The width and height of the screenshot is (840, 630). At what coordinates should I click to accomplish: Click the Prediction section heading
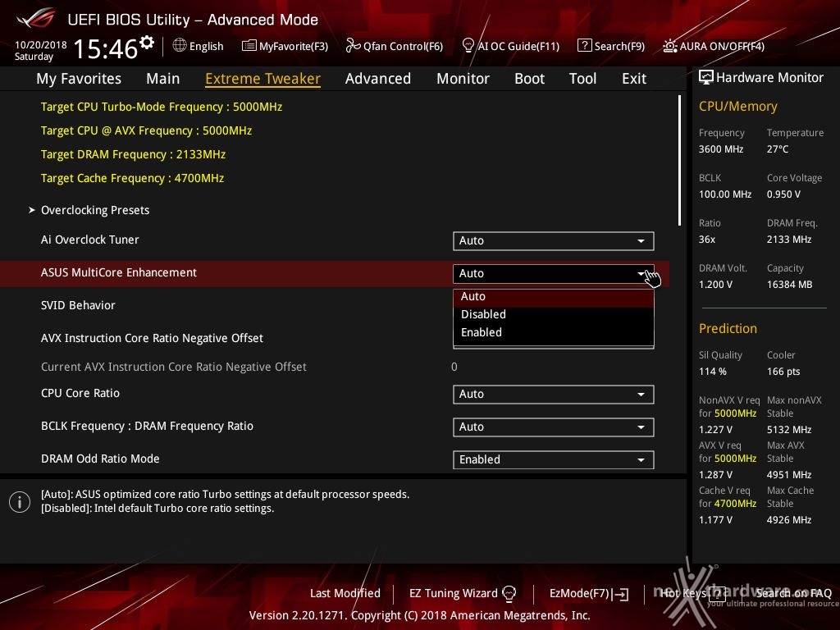[728, 329]
